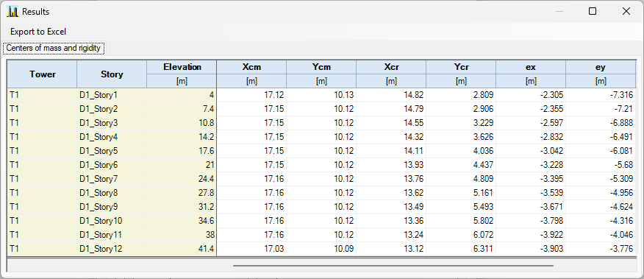This screenshot has width=644, height=279.
Task: Click Xcr value 13.36
Action: click(391, 221)
